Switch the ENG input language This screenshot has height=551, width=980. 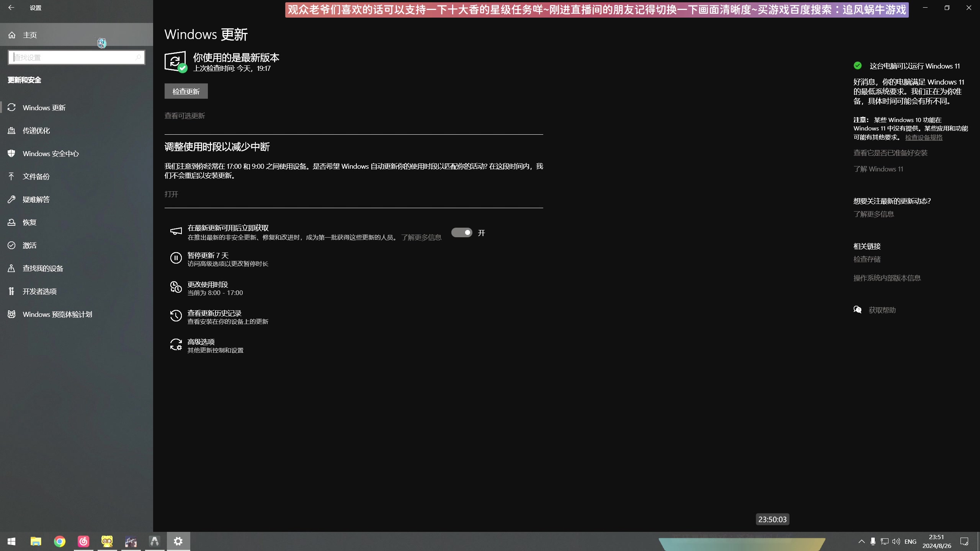click(910, 541)
